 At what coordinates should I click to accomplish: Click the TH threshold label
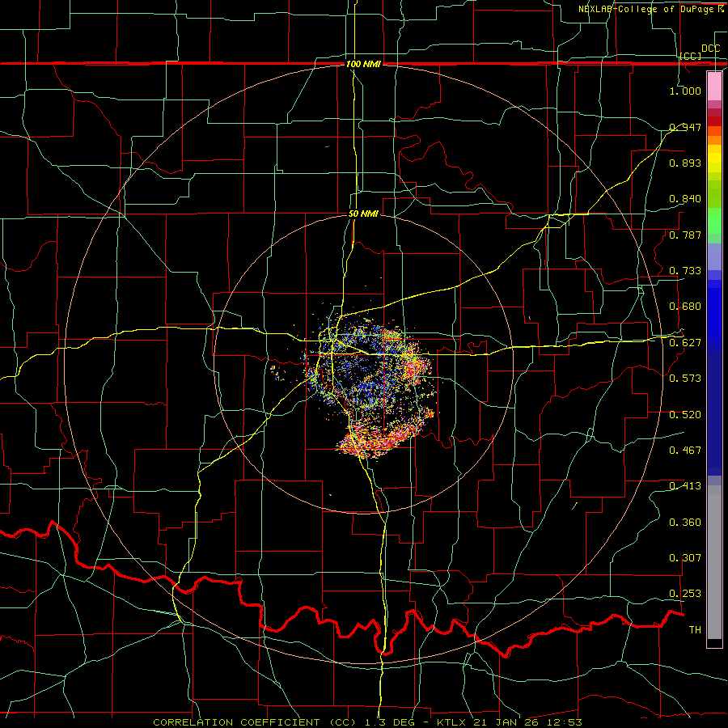[695, 630]
